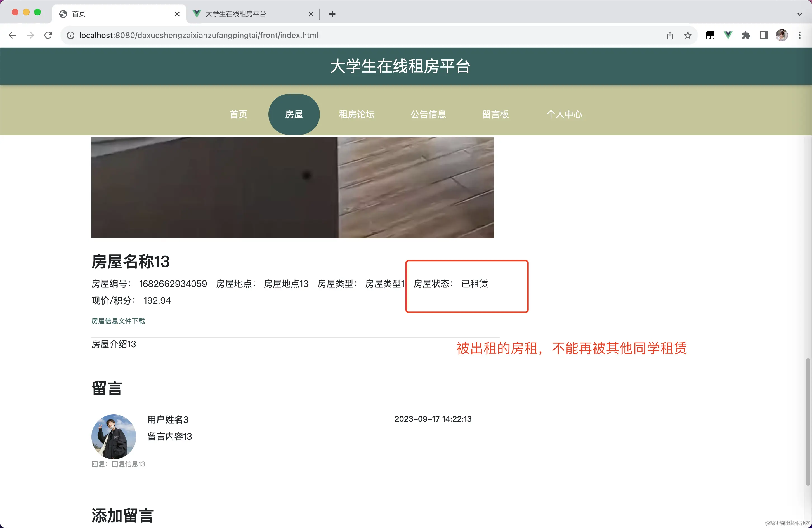Viewport: 812px width, 528px height.
Task: Open the Vue devtools extension icon
Action: [728, 35]
